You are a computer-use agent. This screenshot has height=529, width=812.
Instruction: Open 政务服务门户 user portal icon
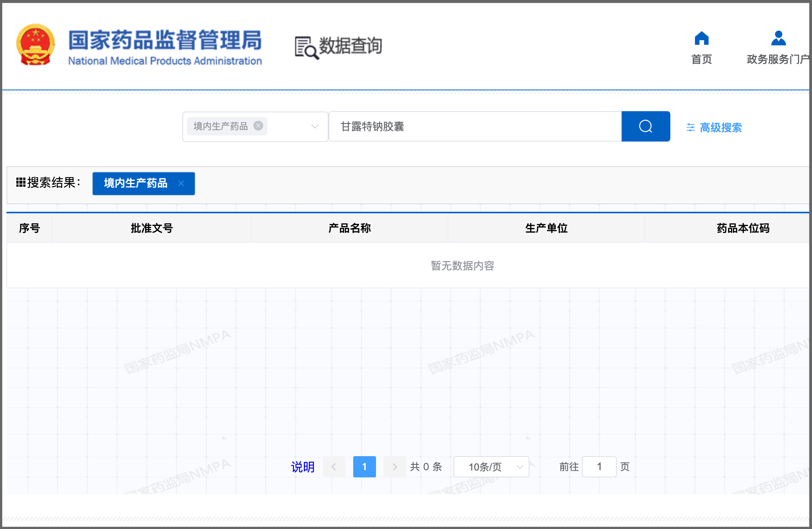click(x=779, y=38)
